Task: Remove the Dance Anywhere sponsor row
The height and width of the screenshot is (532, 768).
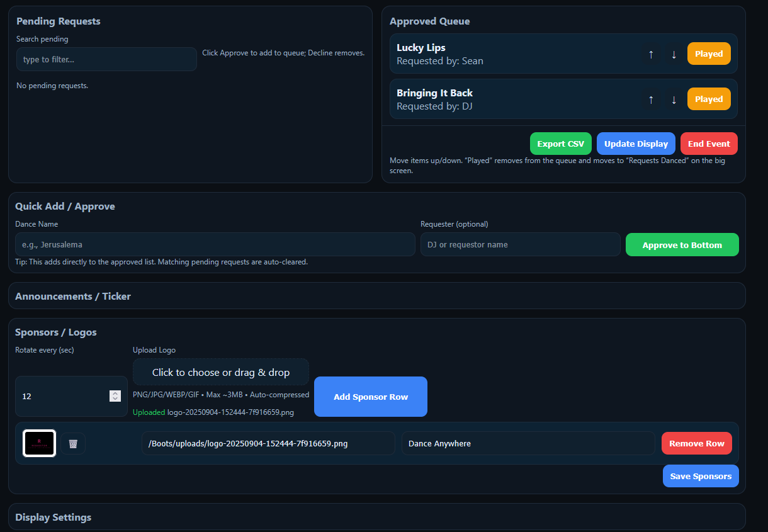Action: pyautogui.click(x=696, y=443)
